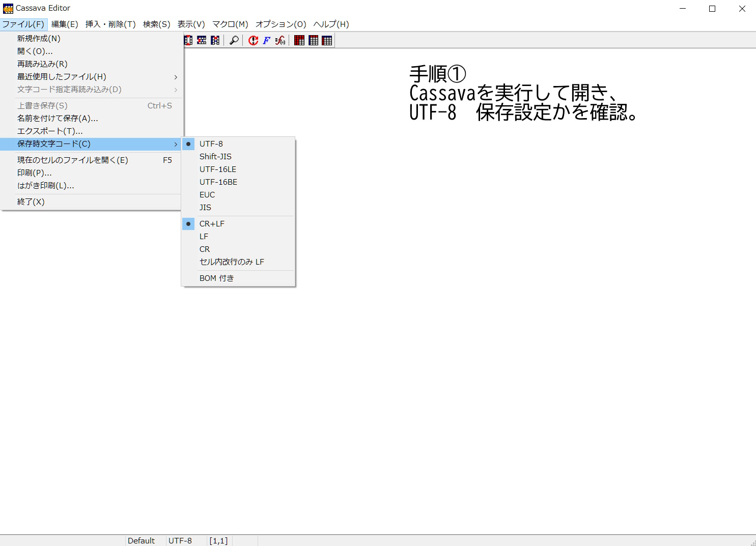
Task: Choose 現在のセルのファイルを開く(E) entry
Action: coord(91,160)
